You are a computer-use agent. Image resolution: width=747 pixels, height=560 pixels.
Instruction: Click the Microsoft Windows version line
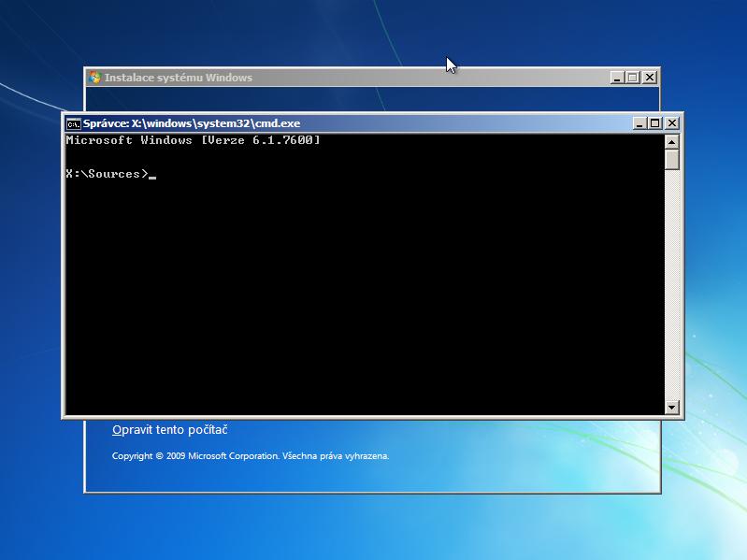pos(193,140)
